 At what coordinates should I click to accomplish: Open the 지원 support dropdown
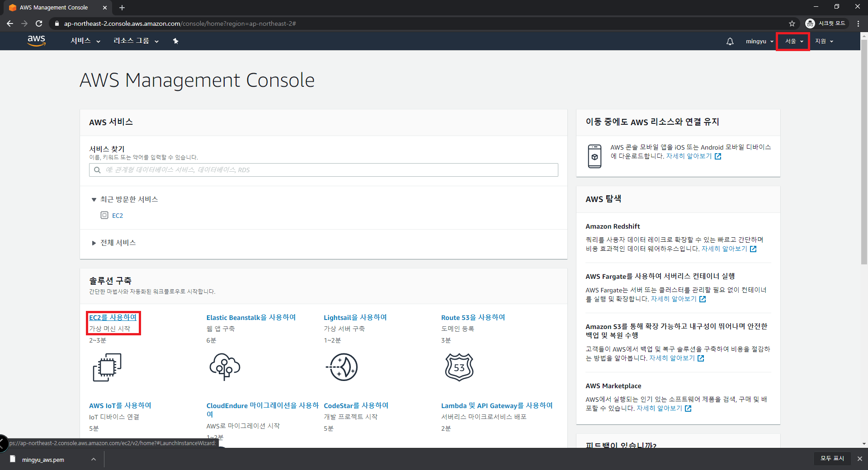[x=824, y=41]
